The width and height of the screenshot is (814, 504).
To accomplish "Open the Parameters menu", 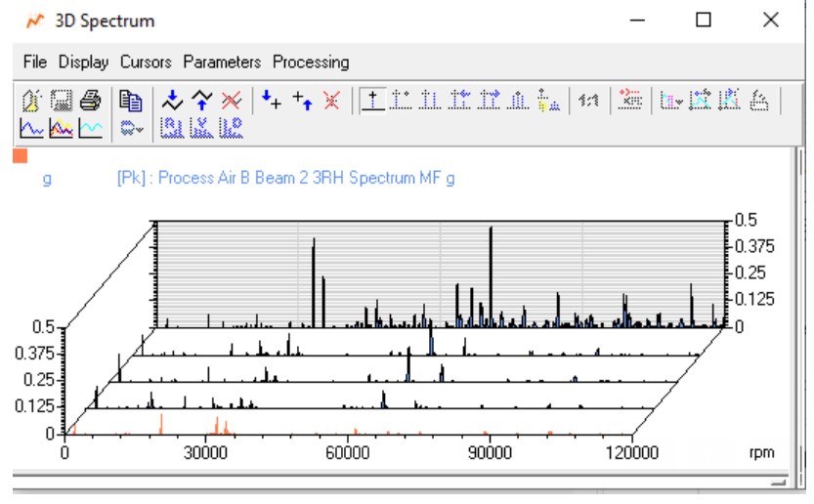I will click(222, 62).
